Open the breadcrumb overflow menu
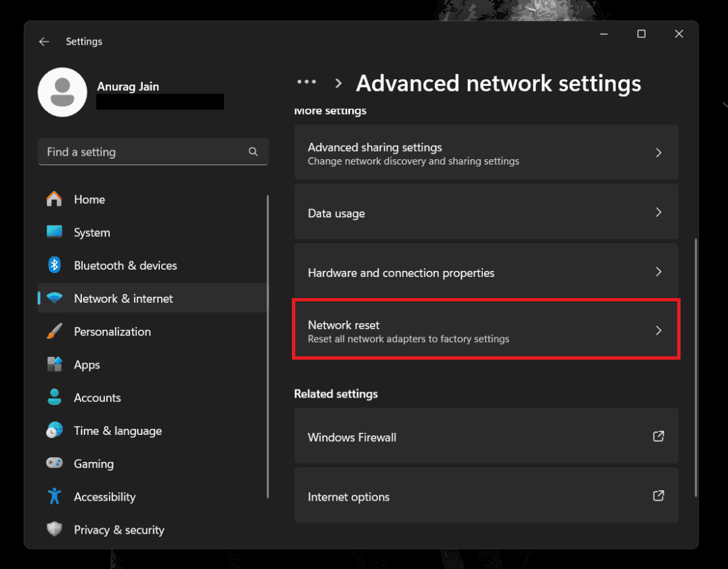Image resolution: width=728 pixels, height=569 pixels. point(307,82)
